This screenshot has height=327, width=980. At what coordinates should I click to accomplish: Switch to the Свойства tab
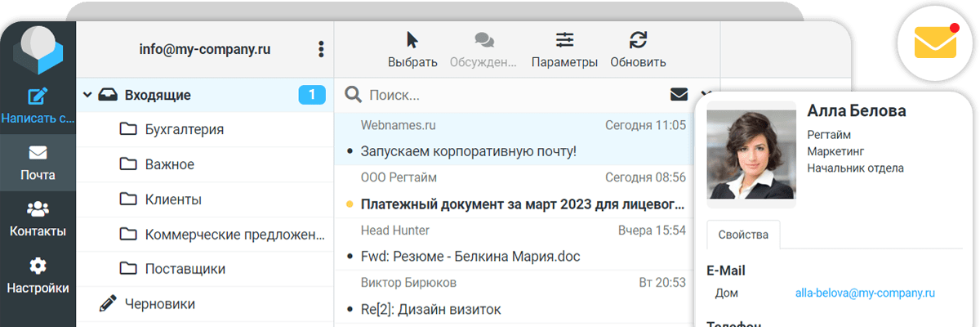click(x=743, y=235)
